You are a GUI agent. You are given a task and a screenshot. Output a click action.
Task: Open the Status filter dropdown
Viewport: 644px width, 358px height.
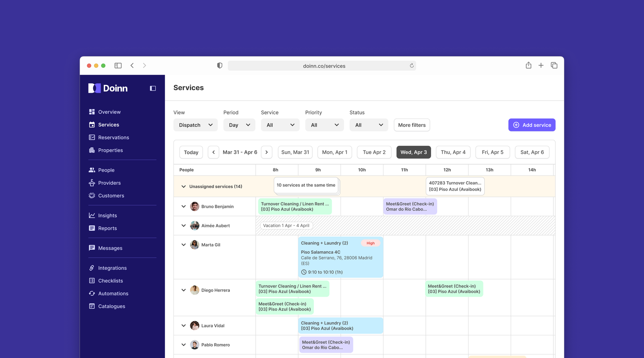pyautogui.click(x=369, y=125)
